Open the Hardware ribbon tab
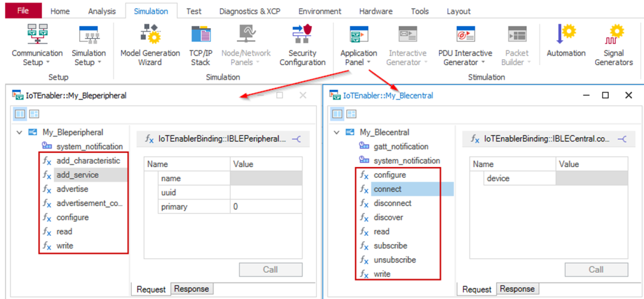The height and width of the screenshot is (299, 644). point(376,11)
